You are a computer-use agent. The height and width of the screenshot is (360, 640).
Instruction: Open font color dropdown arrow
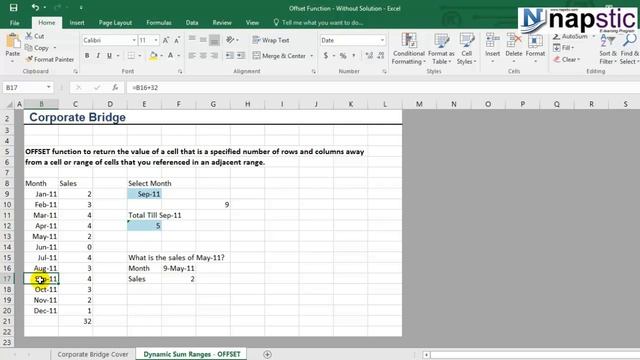pyautogui.click(x=178, y=56)
